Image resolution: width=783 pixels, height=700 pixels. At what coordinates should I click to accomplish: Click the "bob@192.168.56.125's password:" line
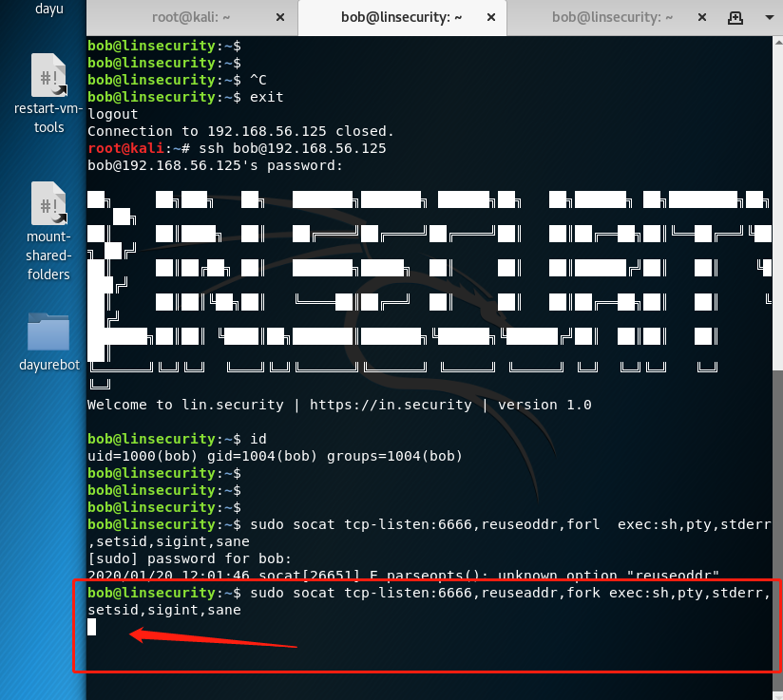tap(215, 165)
